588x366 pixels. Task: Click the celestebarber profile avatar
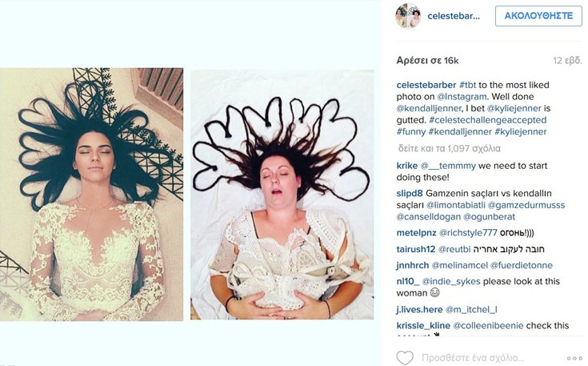[408, 16]
